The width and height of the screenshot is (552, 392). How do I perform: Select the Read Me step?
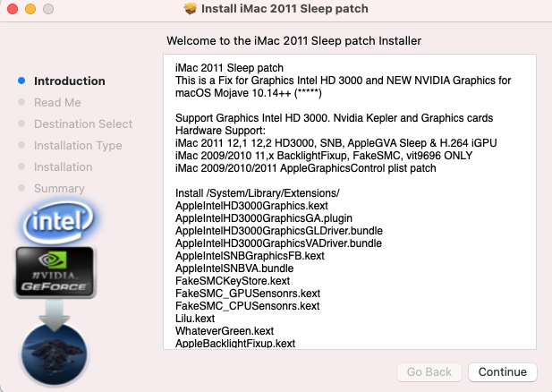point(57,103)
